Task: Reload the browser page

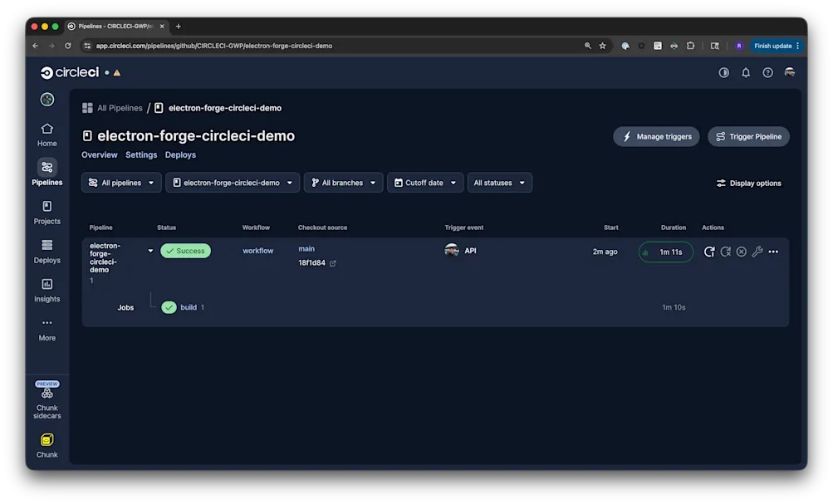Action: coord(67,46)
